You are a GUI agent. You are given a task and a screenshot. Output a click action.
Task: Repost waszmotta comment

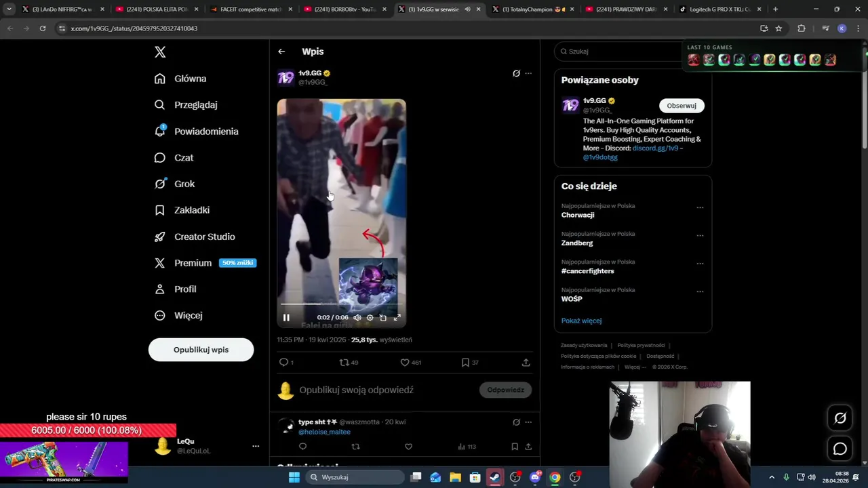point(355,447)
